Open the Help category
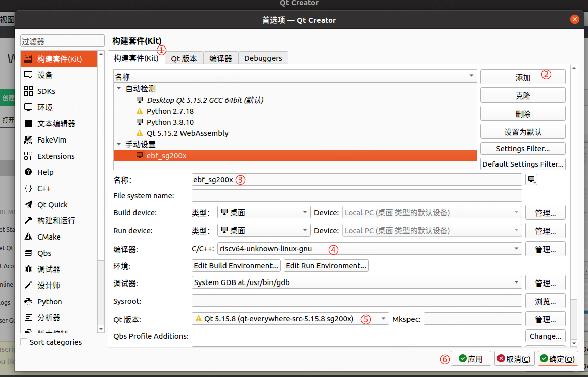 (59, 172)
